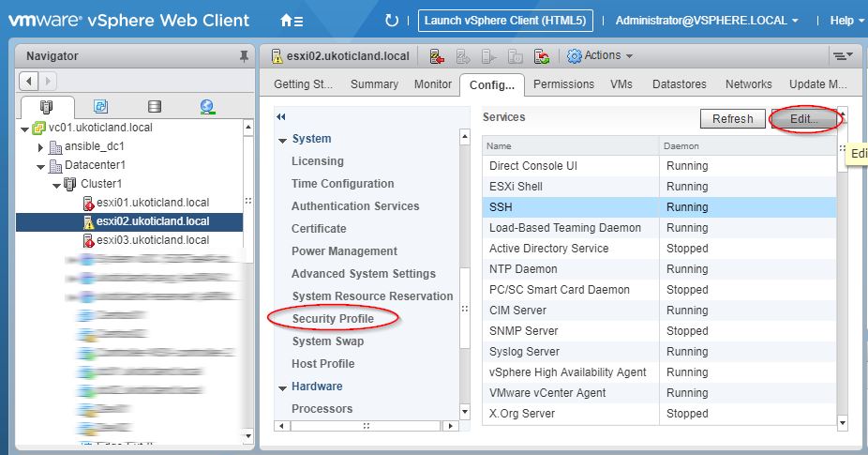Collapse the Hardware settings section
This screenshot has height=455, width=868.
point(282,388)
